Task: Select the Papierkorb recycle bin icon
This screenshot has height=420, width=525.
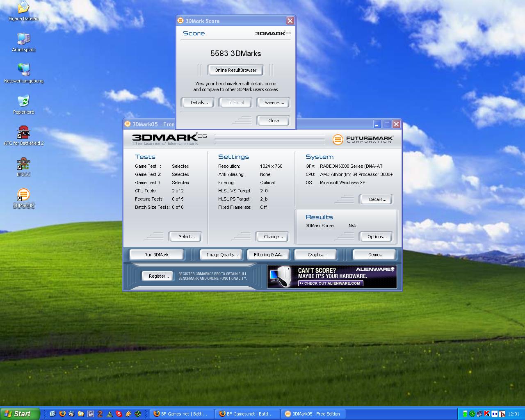Action: (23, 105)
